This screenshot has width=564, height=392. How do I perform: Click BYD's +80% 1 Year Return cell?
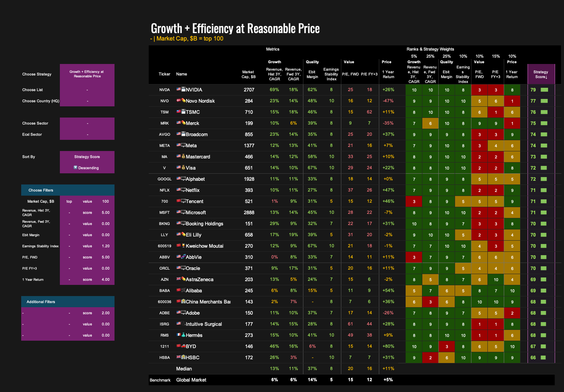[388, 346]
